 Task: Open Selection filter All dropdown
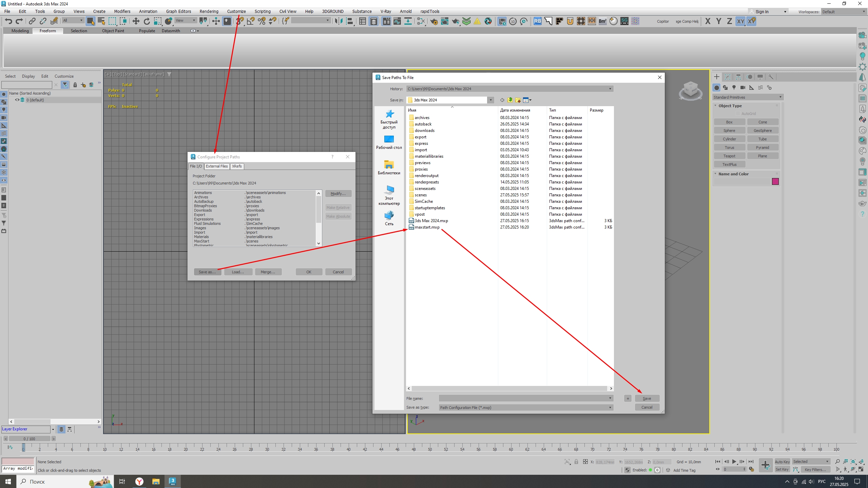point(73,20)
